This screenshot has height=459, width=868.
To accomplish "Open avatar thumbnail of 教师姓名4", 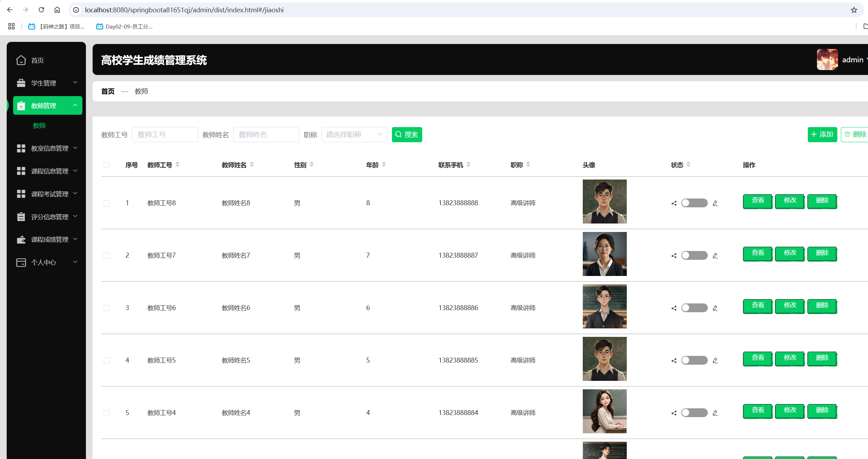I will [605, 411].
